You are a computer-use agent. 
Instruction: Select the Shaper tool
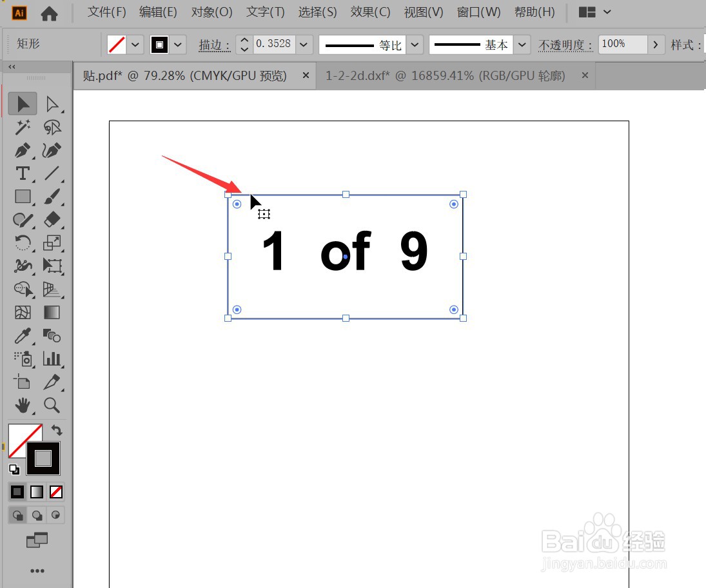coord(23,220)
